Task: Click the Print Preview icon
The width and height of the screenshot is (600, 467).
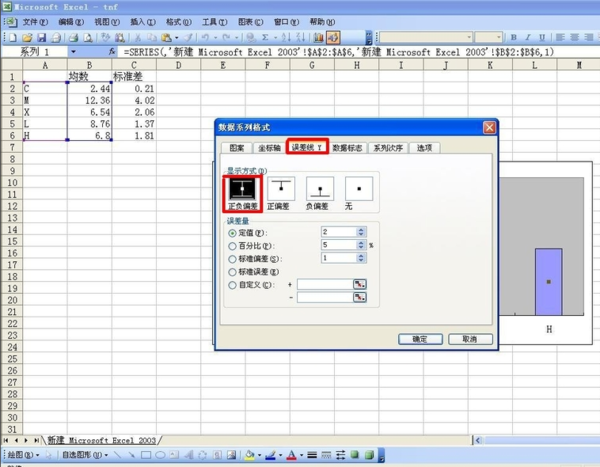Action: [x=88, y=38]
